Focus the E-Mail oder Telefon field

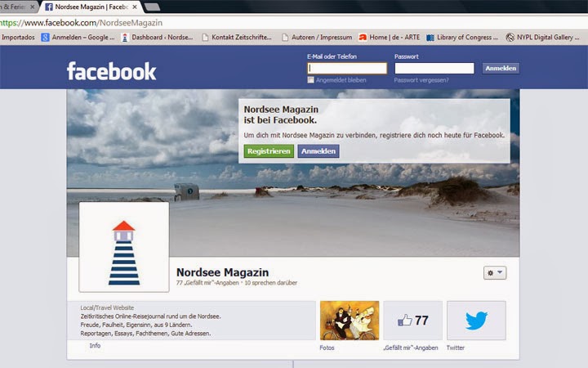click(347, 69)
